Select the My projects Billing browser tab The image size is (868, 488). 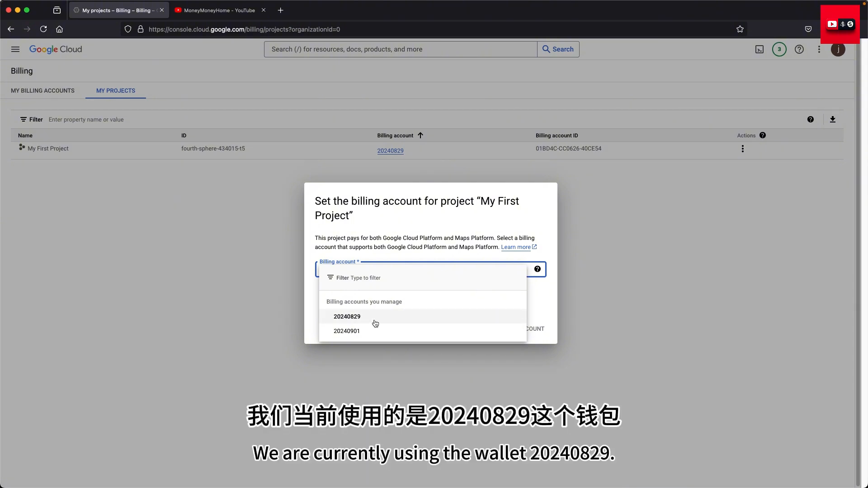118,10
